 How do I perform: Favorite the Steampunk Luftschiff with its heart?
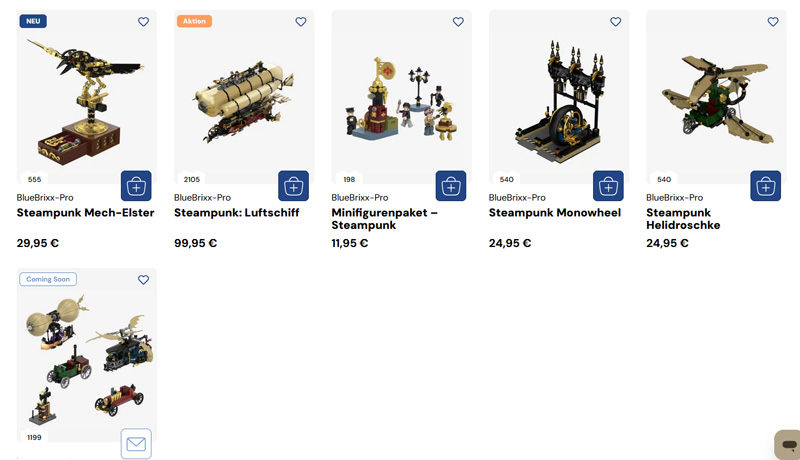point(301,21)
